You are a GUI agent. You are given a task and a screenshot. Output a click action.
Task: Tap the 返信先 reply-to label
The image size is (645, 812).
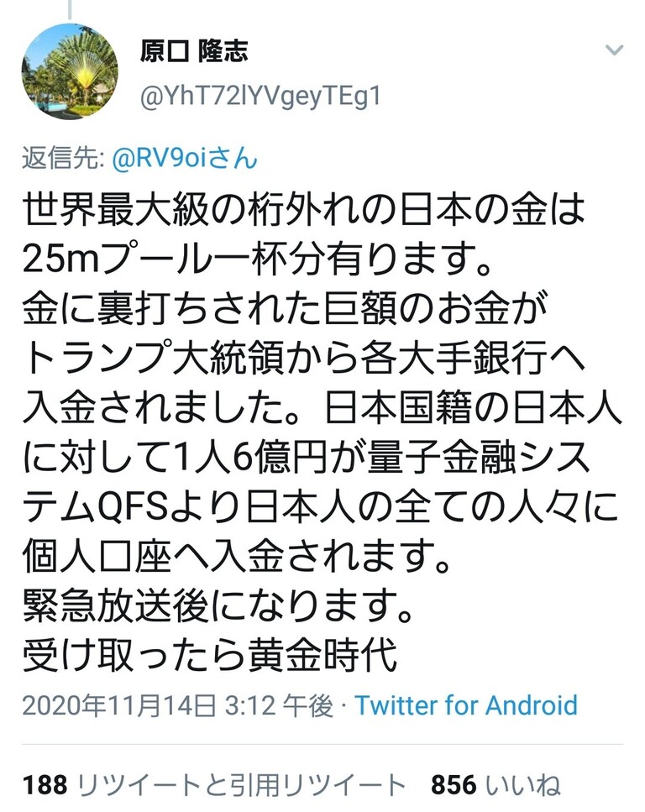(64, 158)
